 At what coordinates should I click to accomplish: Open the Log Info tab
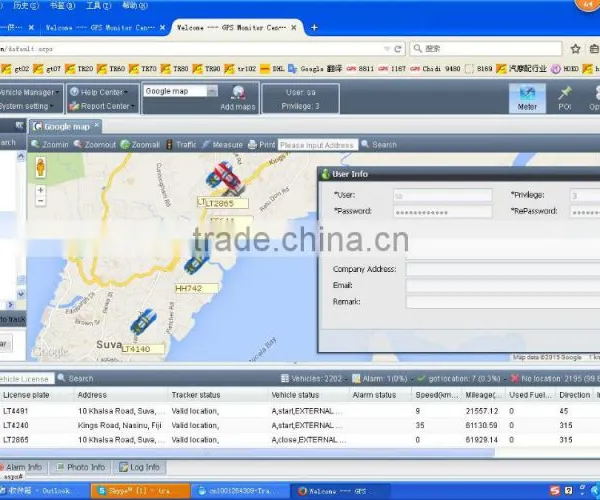pyautogui.click(x=139, y=467)
